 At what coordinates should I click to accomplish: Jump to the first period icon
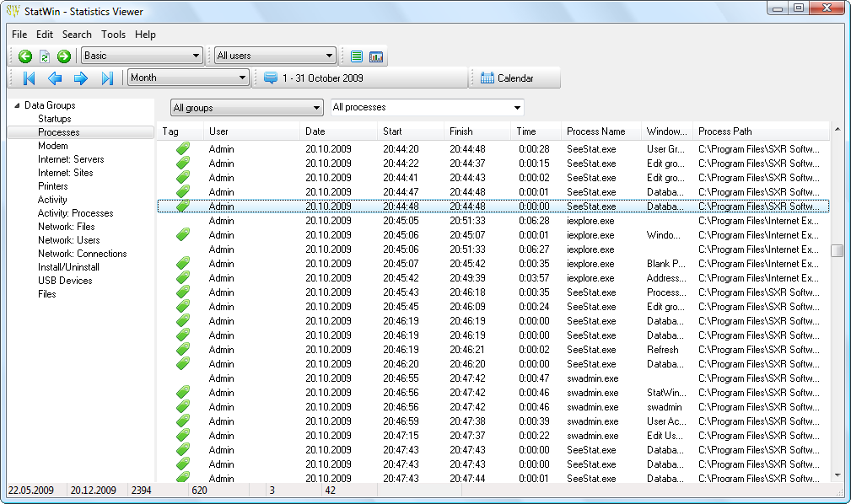click(x=29, y=78)
